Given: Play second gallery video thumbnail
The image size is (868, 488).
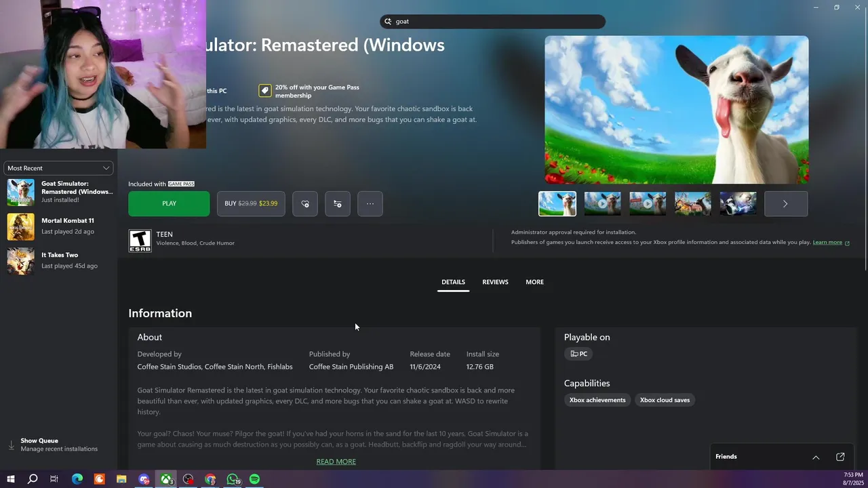Looking at the screenshot, I should (602, 203).
